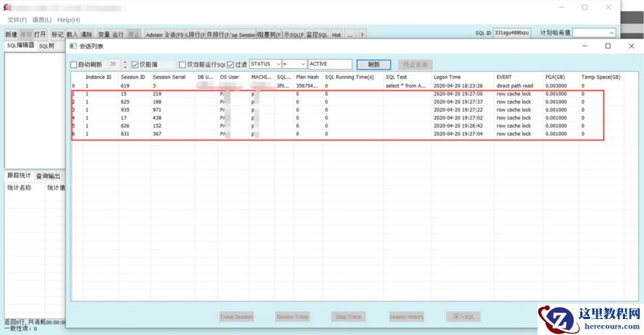Click the Review Trace button

pos(293,316)
